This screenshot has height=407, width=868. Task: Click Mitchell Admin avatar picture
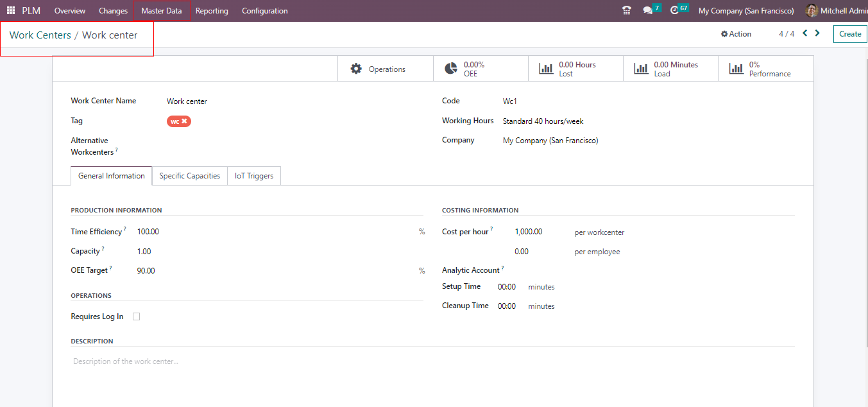point(812,11)
